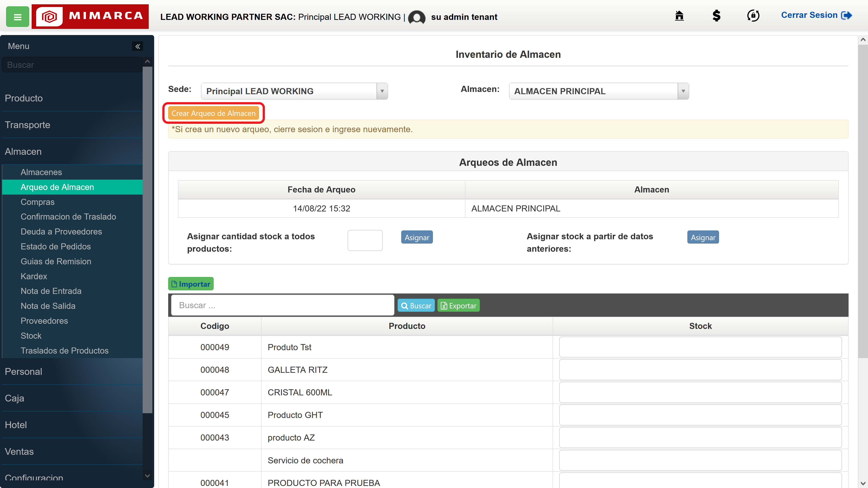
Task: Focus the product Buscar search box
Action: coord(282,305)
